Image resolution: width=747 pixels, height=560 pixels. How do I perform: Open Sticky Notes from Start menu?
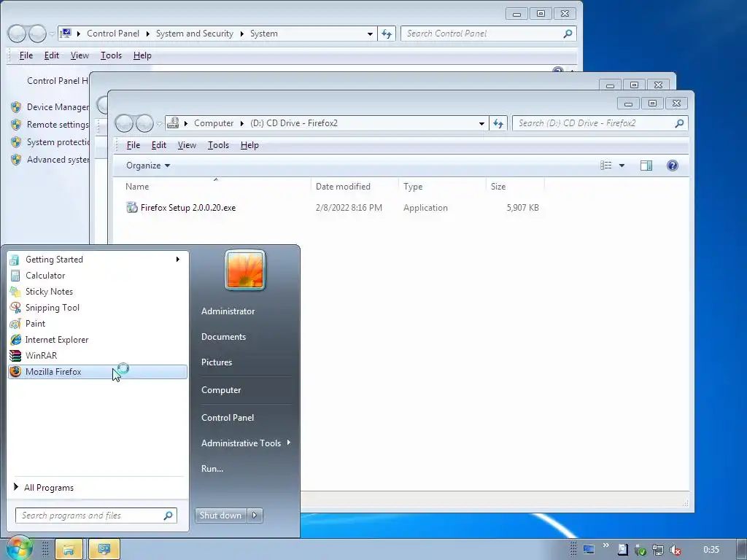(x=98, y=292)
